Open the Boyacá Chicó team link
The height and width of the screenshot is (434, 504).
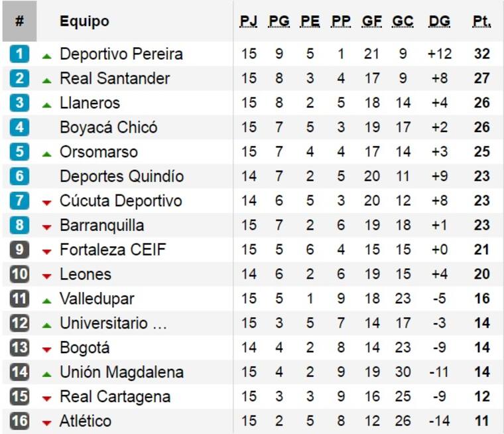108,127
